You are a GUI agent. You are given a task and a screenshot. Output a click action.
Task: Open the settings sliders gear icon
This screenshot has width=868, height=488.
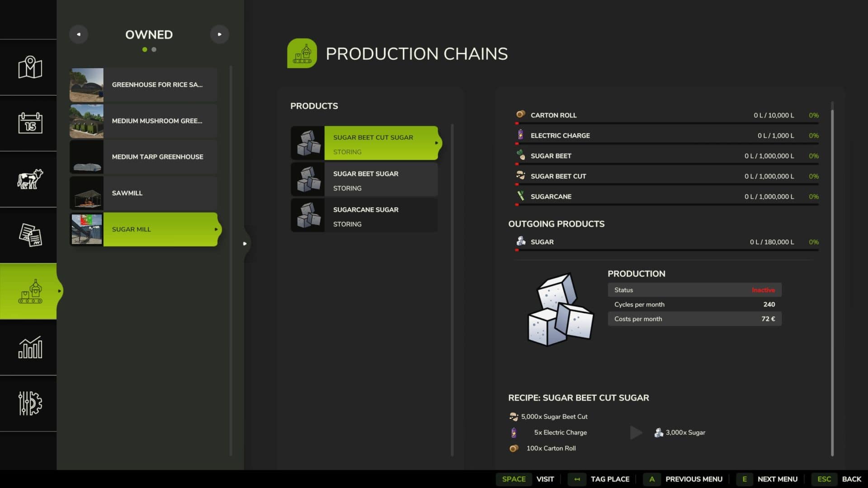pos(30,403)
